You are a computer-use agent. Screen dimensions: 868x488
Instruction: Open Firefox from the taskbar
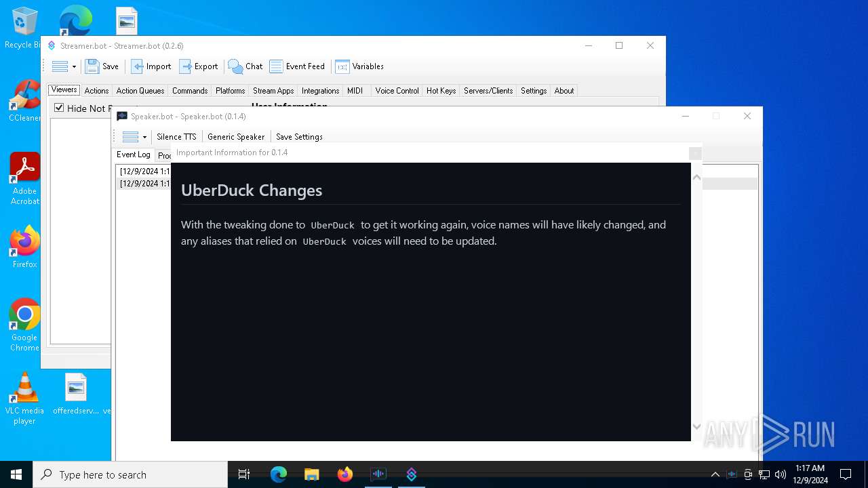(x=344, y=474)
